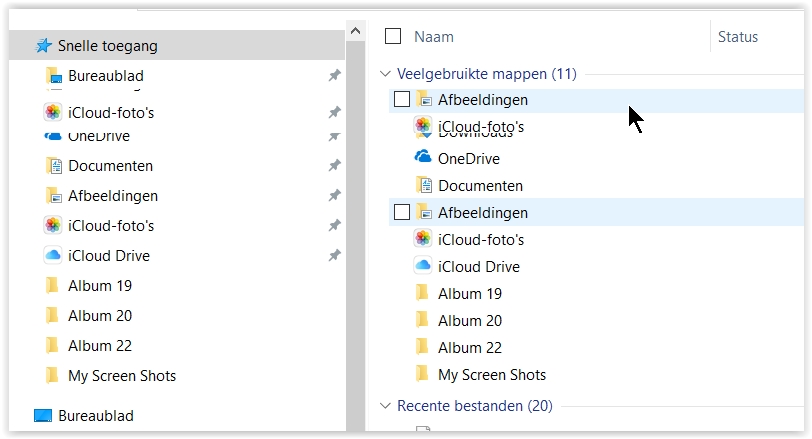Collapse the Recente bestanden group
The width and height of the screenshot is (812, 439).
tap(385, 406)
